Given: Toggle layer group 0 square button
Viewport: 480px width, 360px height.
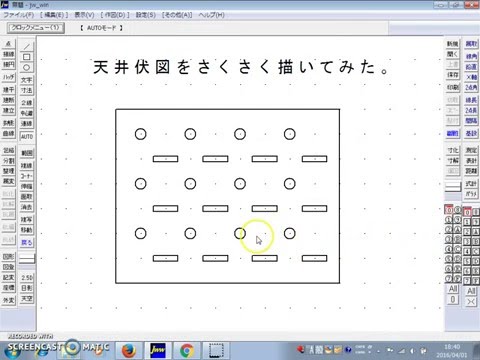Looking at the screenshot, I should pos(467,212).
